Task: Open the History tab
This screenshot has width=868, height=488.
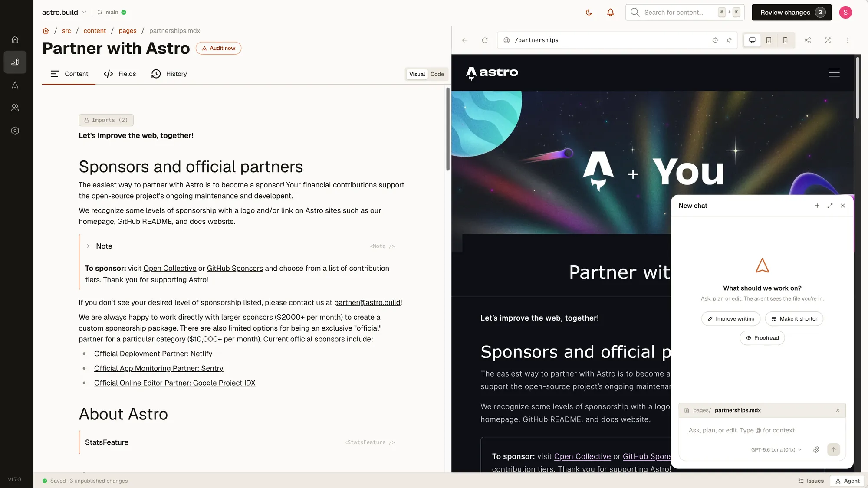Action: click(x=169, y=74)
